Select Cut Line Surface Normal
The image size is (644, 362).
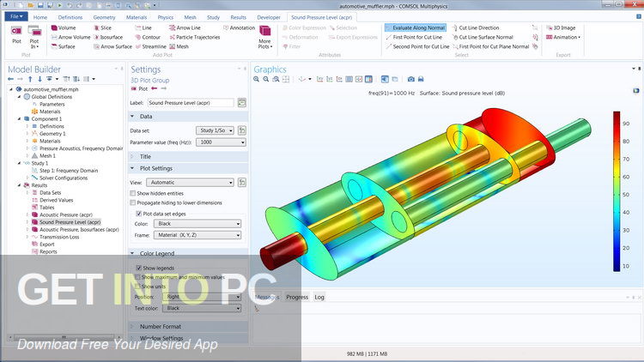[483, 38]
